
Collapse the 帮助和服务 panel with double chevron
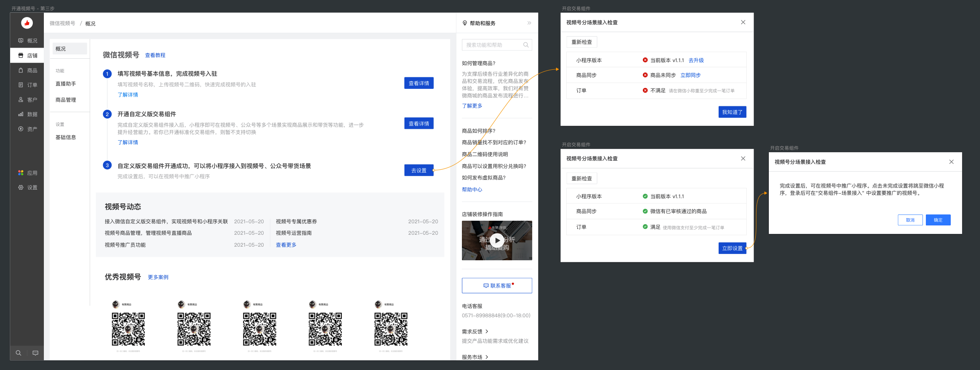click(529, 23)
